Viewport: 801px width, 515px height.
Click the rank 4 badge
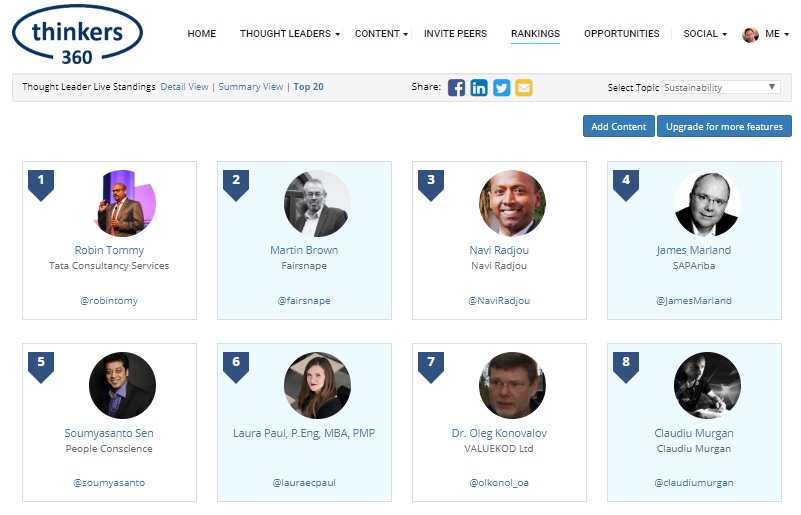pos(626,185)
